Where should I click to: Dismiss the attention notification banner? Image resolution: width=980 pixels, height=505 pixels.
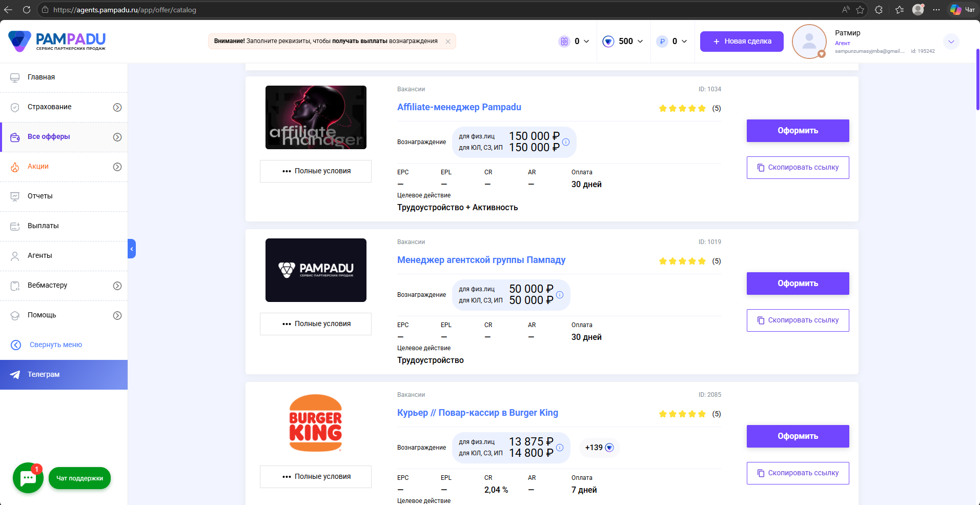[448, 42]
